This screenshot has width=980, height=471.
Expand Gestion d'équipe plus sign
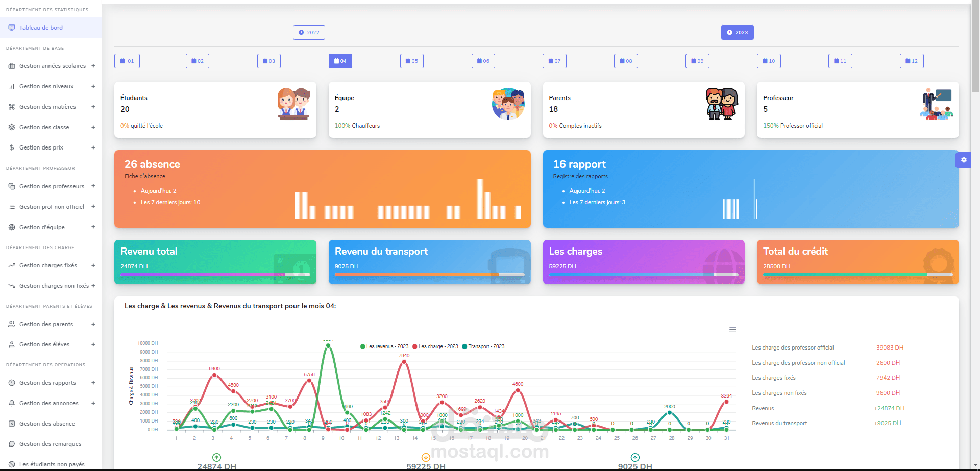93,227
